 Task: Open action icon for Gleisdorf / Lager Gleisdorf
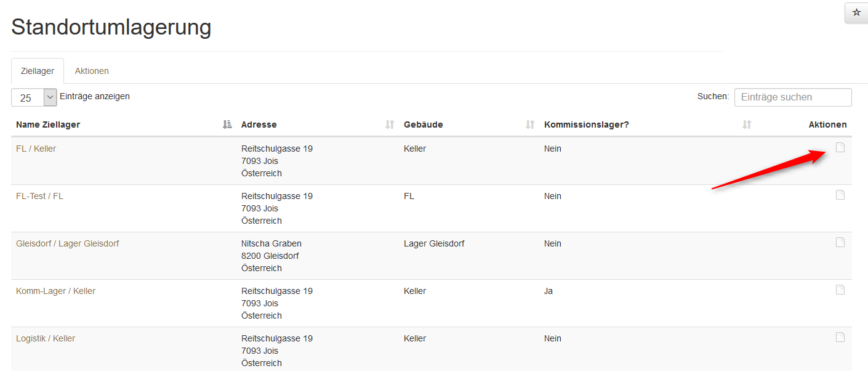[x=840, y=242]
